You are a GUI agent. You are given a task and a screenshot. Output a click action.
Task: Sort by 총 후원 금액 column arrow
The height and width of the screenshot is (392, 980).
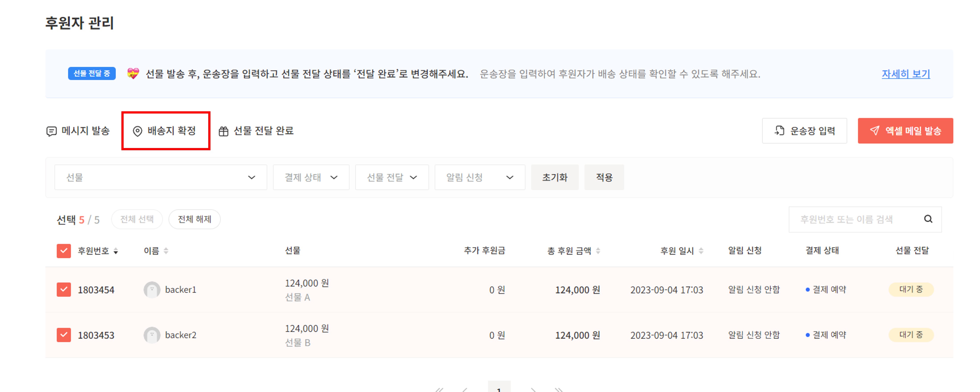coord(598,251)
